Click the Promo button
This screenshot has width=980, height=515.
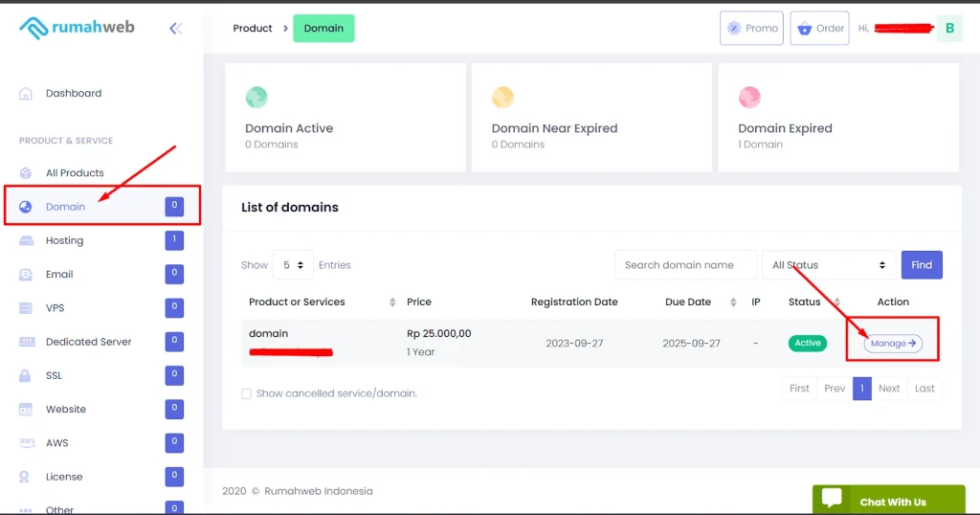pos(751,28)
